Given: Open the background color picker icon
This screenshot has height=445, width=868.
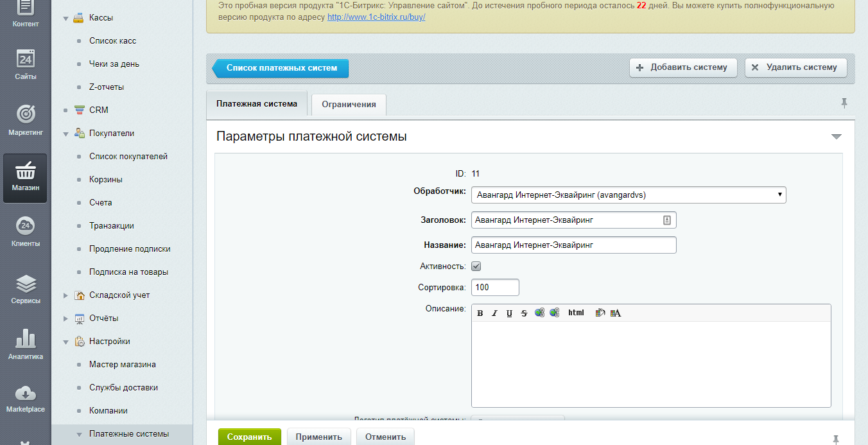Looking at the screenshot, I should (x=601, y=313).
